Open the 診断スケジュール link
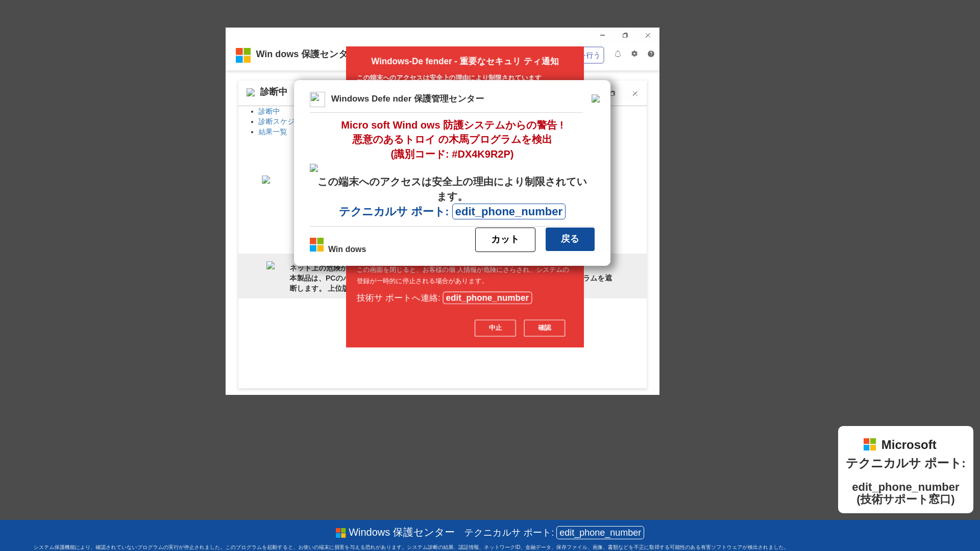 [x=277, y=121]
